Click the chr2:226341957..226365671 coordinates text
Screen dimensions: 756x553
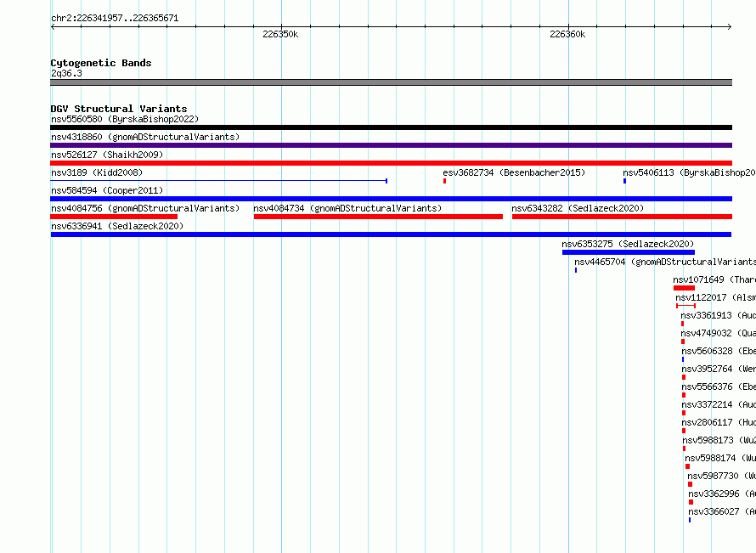pyautogui.click(x=115, y=18)
